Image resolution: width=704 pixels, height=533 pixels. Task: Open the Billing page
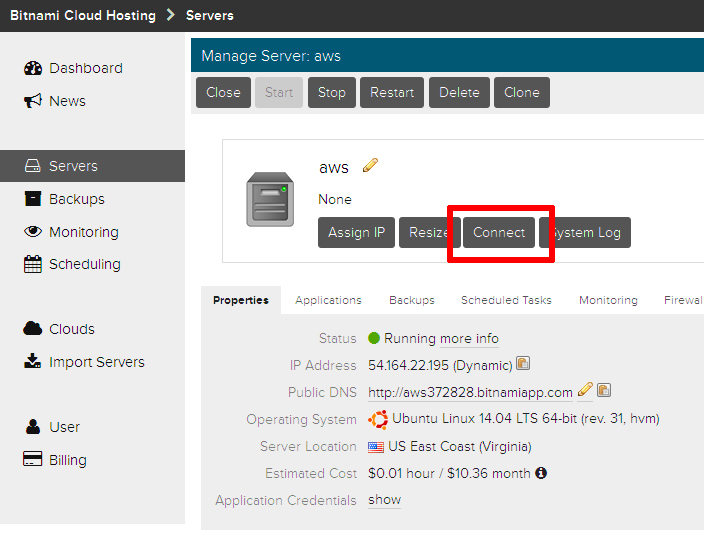68,460
